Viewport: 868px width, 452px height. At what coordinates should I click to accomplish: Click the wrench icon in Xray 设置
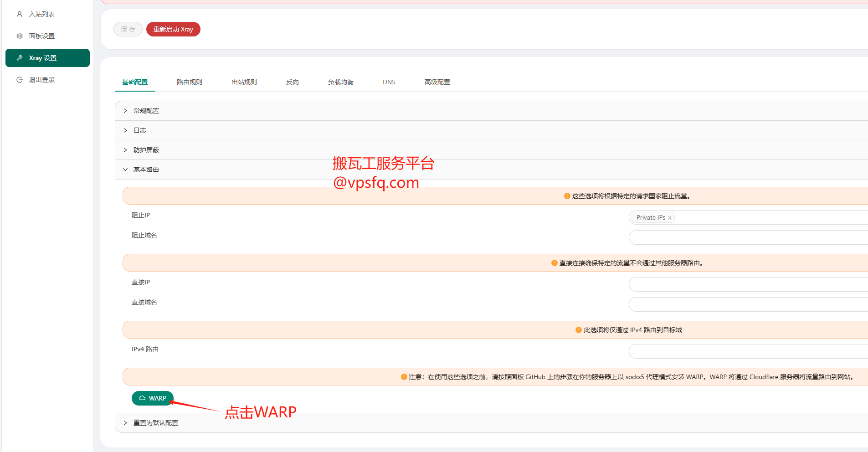pos(20,58)
